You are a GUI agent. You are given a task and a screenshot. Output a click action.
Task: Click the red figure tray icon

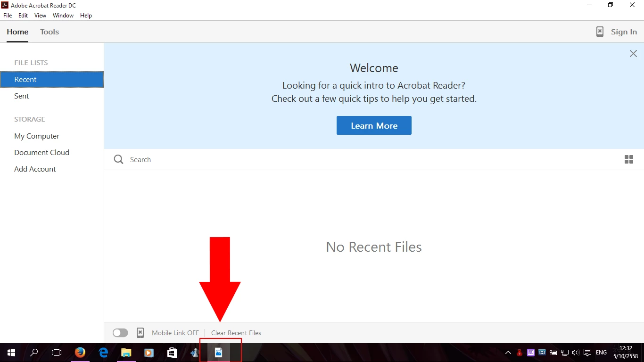(520, 353)
